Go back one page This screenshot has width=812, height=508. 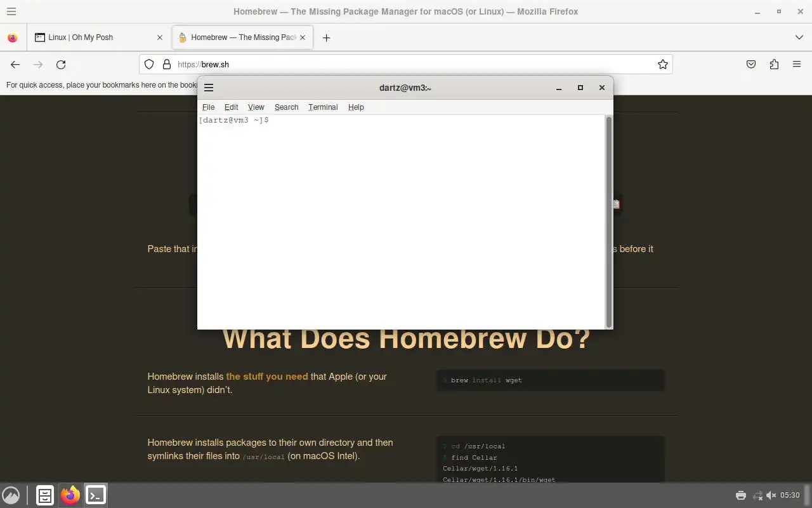pyautogui.click(x=15, y=64)
